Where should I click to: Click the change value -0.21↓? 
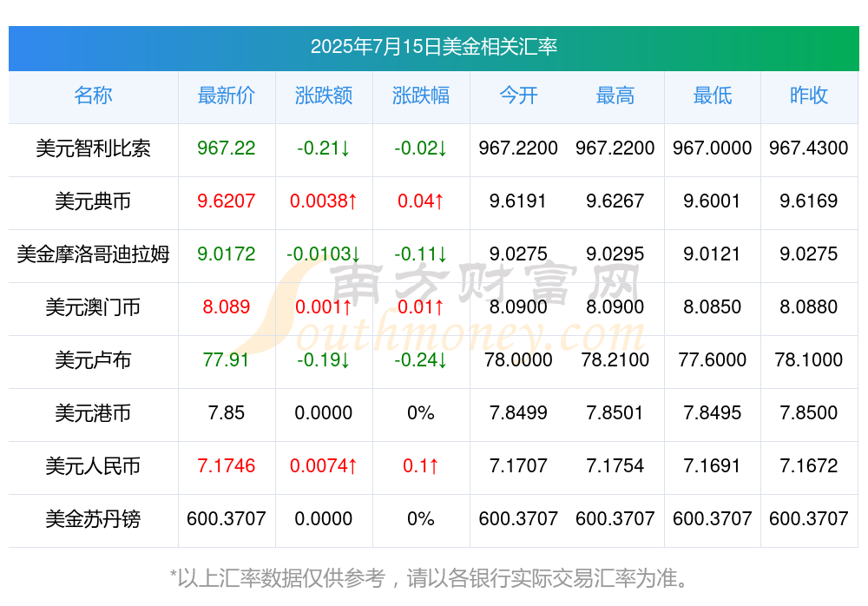coord(323,148)
